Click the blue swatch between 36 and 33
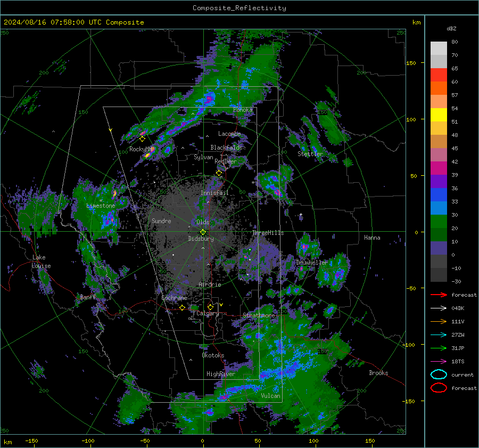 point(439,194)
